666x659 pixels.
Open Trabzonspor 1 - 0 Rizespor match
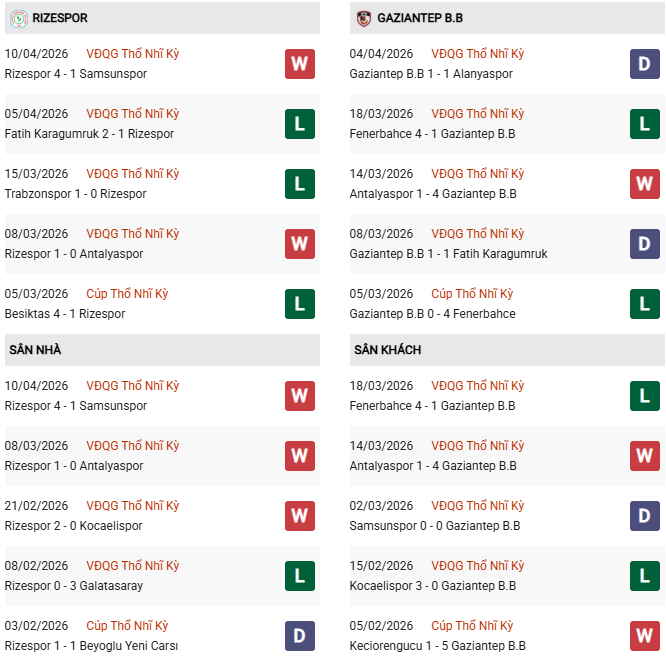coord(75,194)
